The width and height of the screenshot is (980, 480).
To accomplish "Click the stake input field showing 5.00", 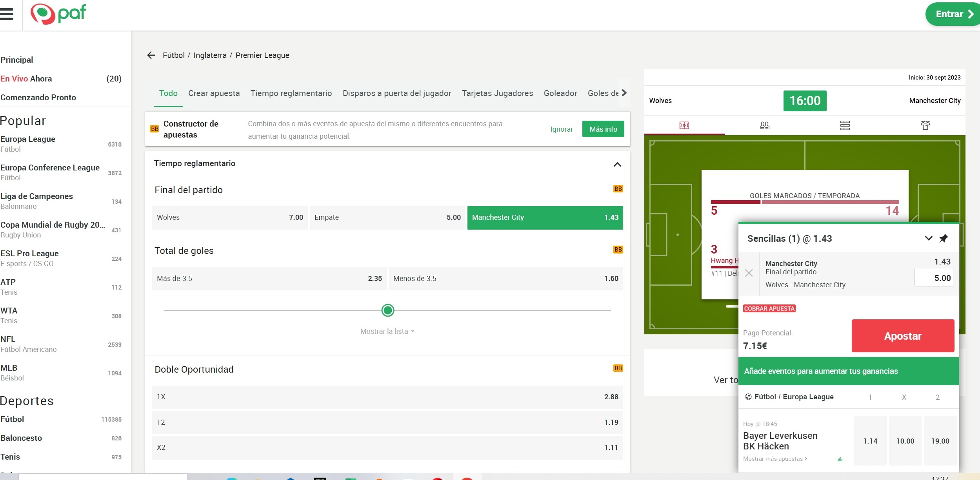I will click(x=933, y=278).
